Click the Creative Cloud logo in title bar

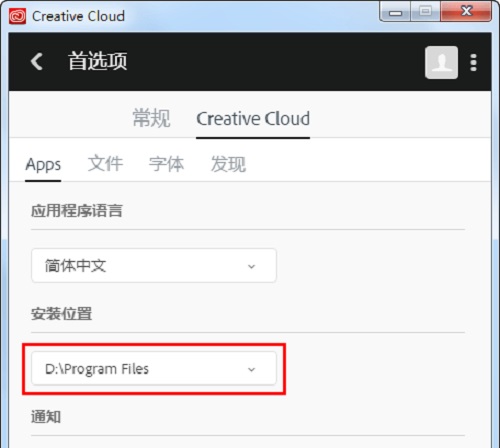pos(17,16)
